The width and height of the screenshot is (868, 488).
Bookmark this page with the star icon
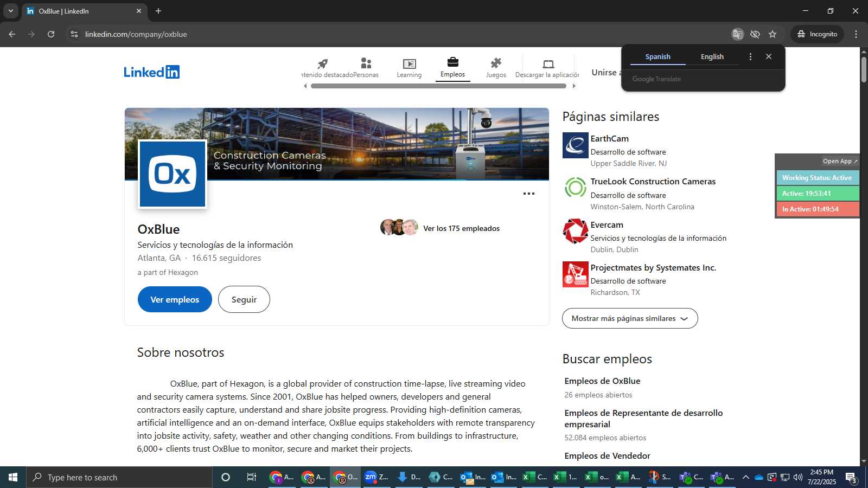[773, 34]
